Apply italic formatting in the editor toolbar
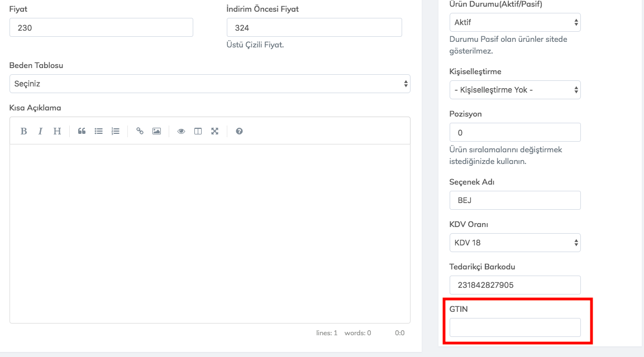The width and height of the screenshot is (644, 357). pyautogui.click(x=40, y=131)
